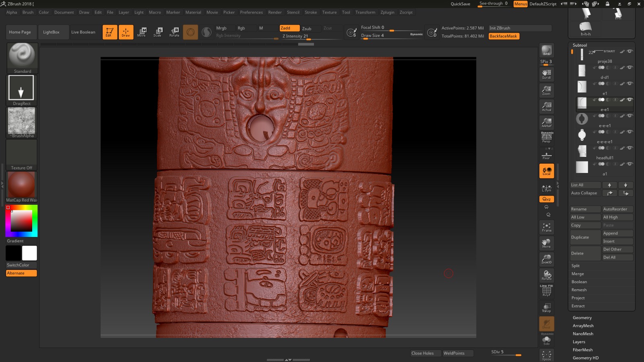
Task: Expand the Split subtool section
Action: click(x=576, y=266)
